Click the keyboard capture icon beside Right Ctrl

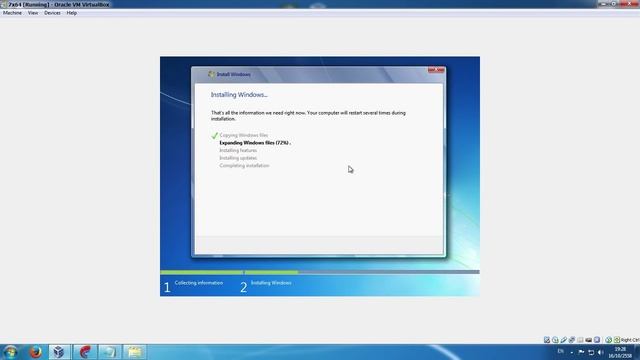point(617,340)
